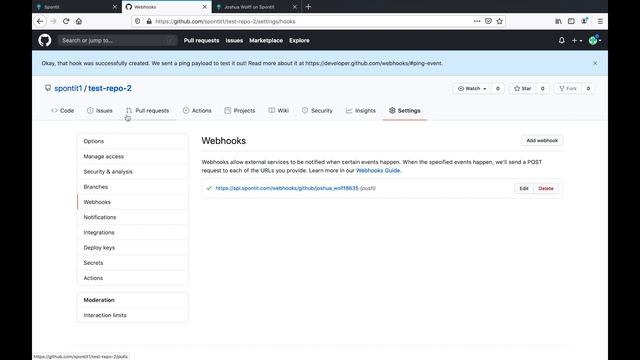Select Secrets in settings sidebar

pyautogui.click(x=133, y=263)
